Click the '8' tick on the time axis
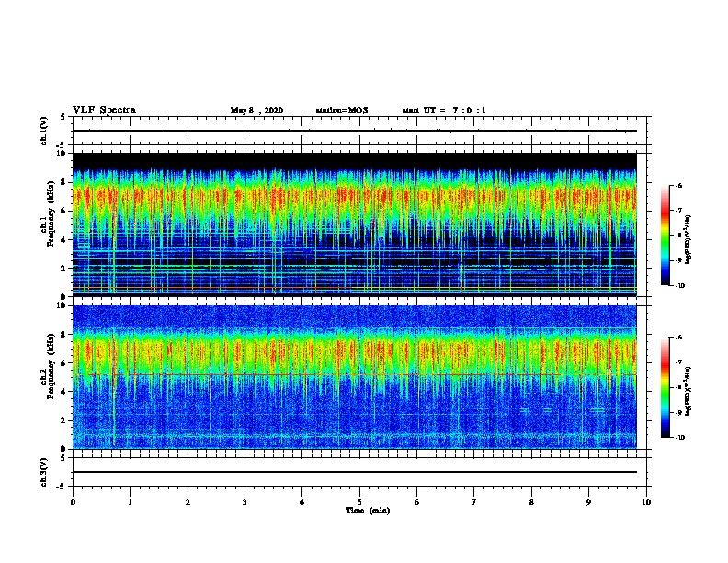Viewport: 728px width, 563px height. 531,502
